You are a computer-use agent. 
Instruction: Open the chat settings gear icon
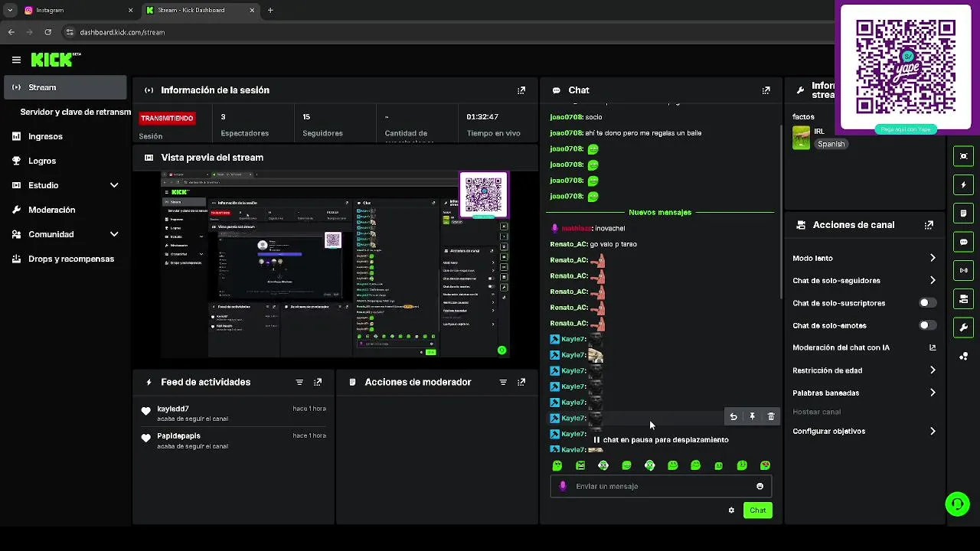point(731,510)
